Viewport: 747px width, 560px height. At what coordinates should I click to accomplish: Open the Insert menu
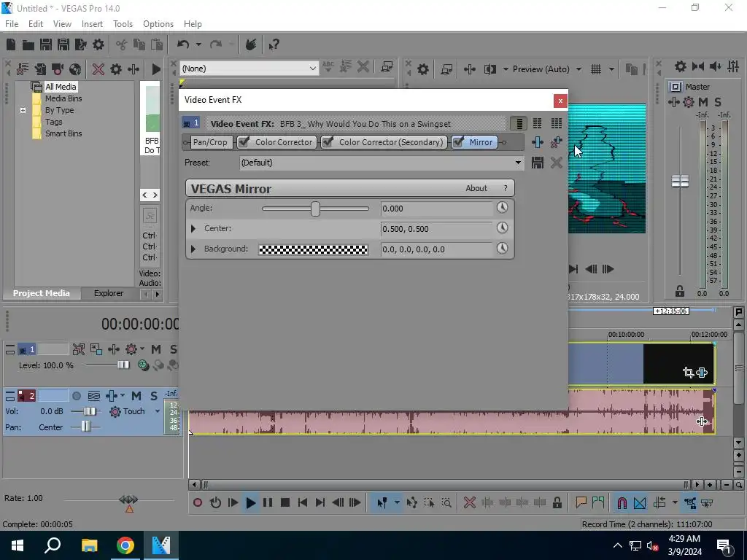(92, 24)
